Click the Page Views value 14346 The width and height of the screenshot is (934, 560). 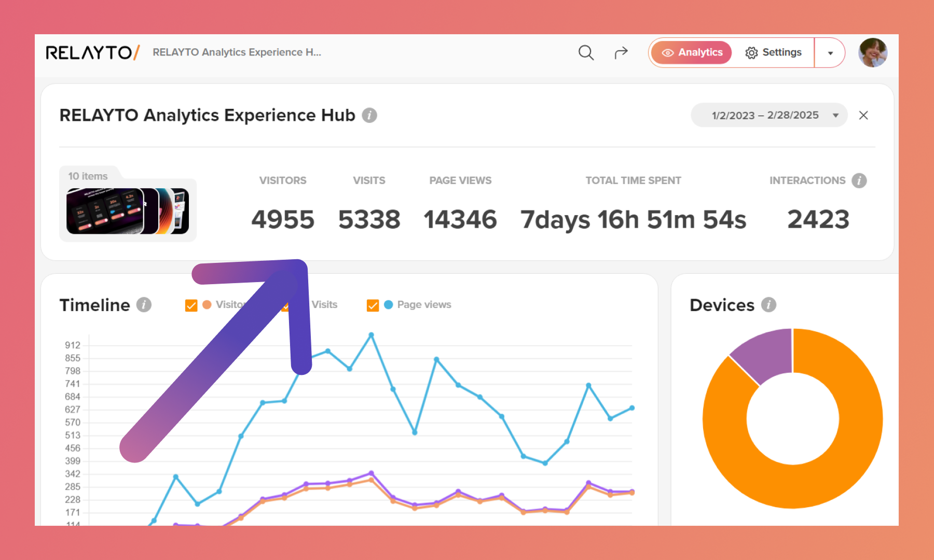(460, 219)
